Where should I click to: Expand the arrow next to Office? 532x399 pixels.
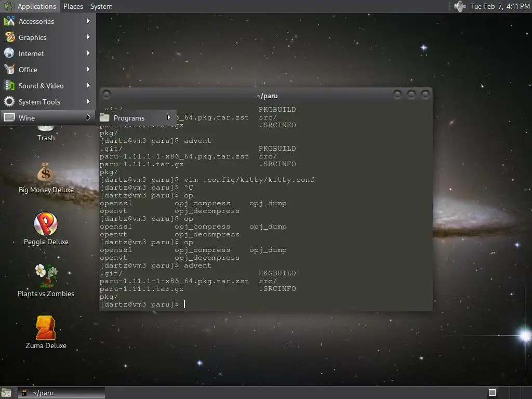(88, 69)
